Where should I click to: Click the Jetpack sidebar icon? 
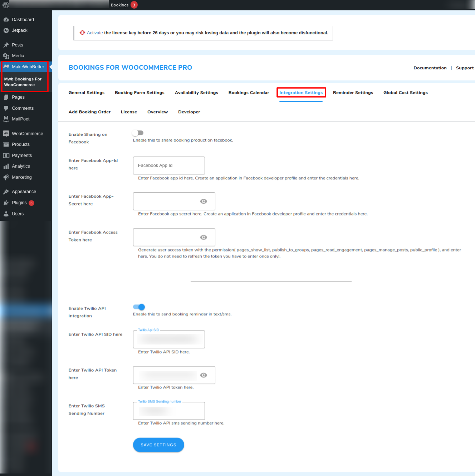(x=6, y=30)
